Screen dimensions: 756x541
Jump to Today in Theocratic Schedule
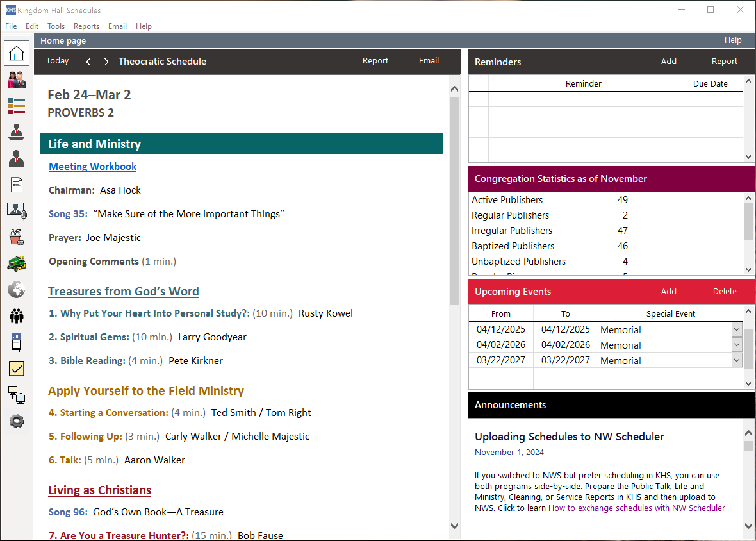click(57, 61)
